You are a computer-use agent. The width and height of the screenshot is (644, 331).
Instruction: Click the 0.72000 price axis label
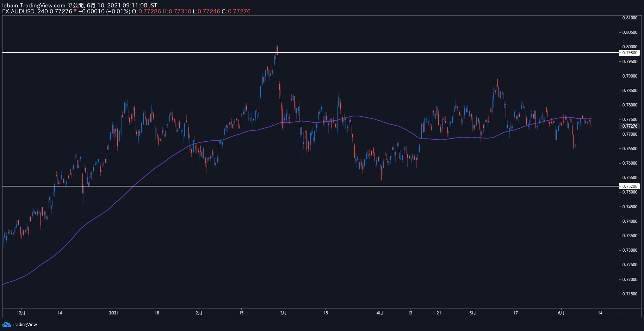pyautogui.click(x=630, y=280)
